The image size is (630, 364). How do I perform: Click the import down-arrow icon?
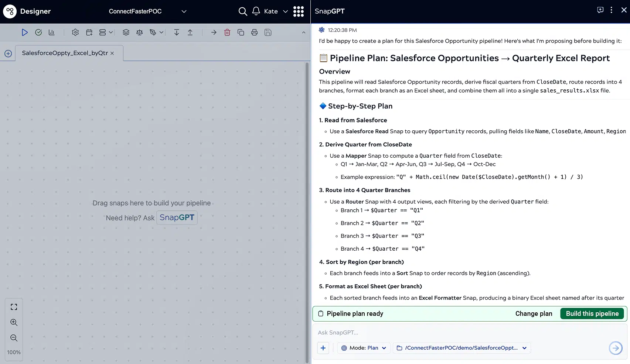pos(177,32)
